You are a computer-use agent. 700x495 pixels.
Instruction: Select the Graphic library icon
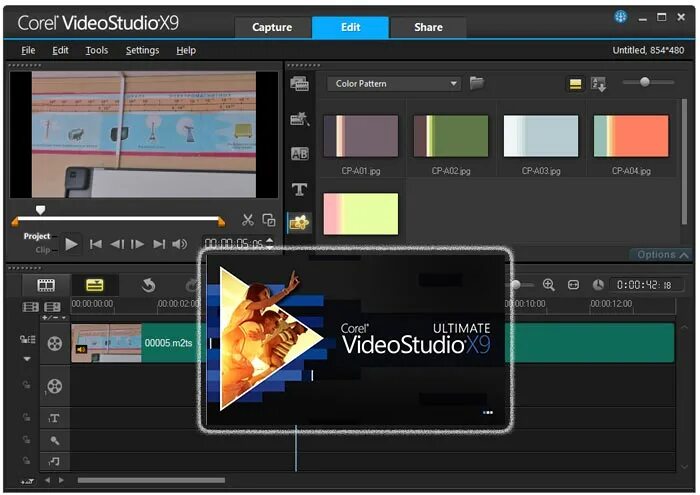299,222
